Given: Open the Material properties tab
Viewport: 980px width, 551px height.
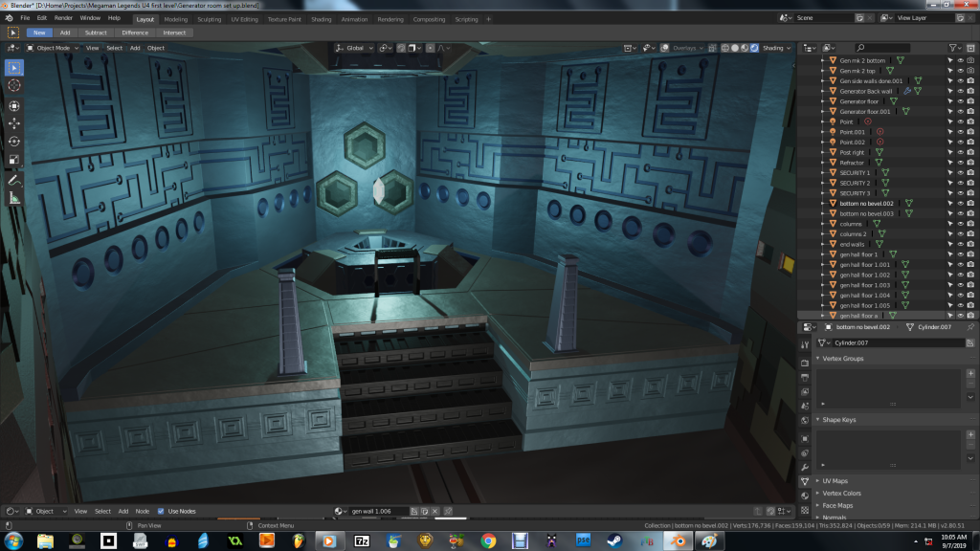Looking at the screenshot, I should click(805, 496).
